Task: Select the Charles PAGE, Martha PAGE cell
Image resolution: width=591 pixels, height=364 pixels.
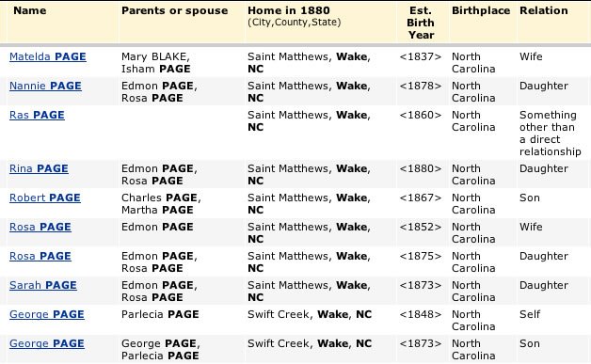Action: point(161,204)
